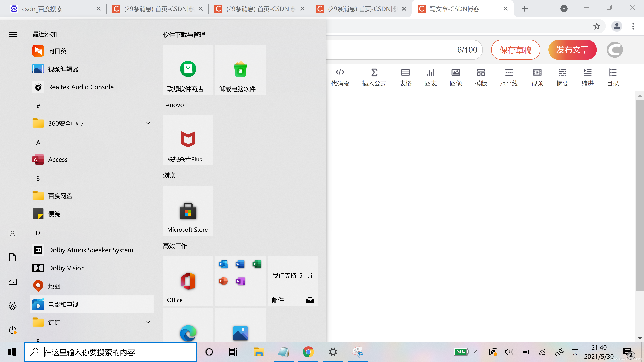This screenshot has width=644, height=362.
Task: Open the 卸载电脑软件 tile
Action: pyautogui.click(x=240, y=70)
